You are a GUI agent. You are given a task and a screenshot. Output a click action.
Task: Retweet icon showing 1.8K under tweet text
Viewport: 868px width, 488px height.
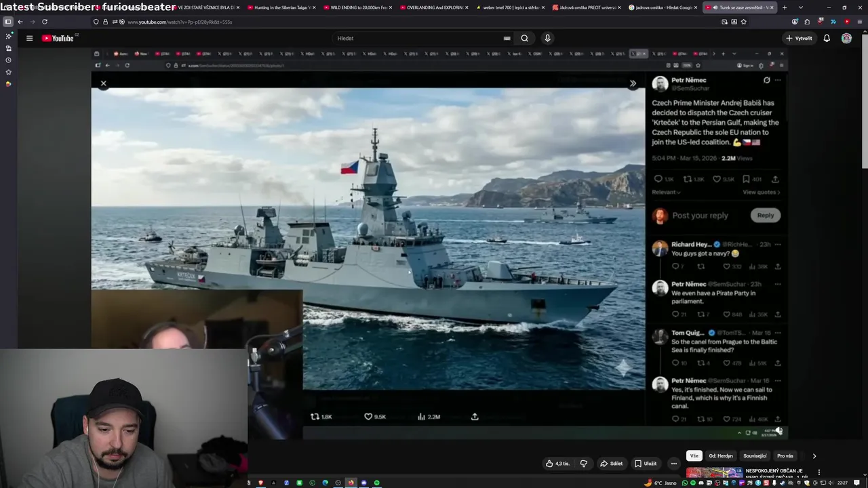click(x=688, y=179)
